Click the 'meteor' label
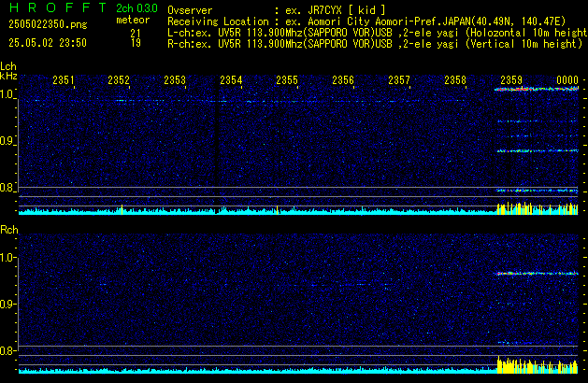Viewport: 588px width, 383px height. (133, 20)
